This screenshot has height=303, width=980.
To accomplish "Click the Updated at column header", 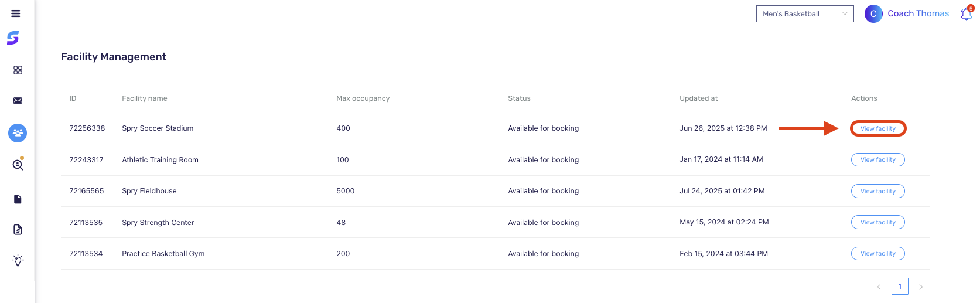I will pyautogui.click(x=698, y=98).
